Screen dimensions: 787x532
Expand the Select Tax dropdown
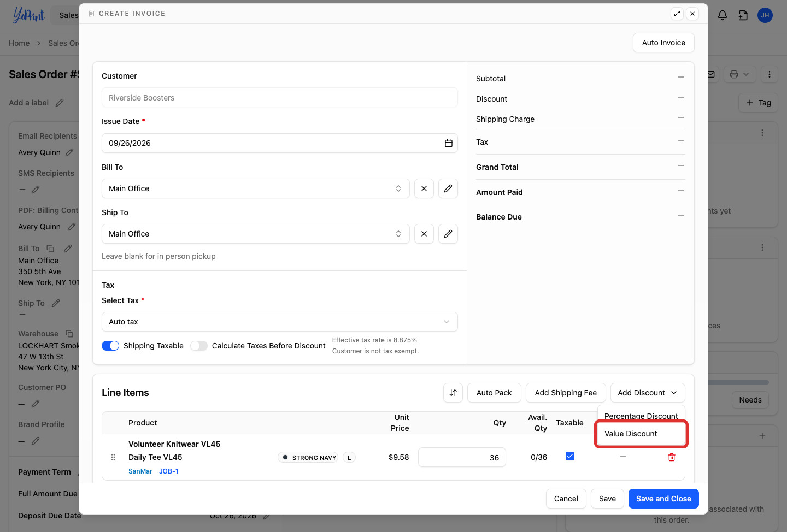280,322
